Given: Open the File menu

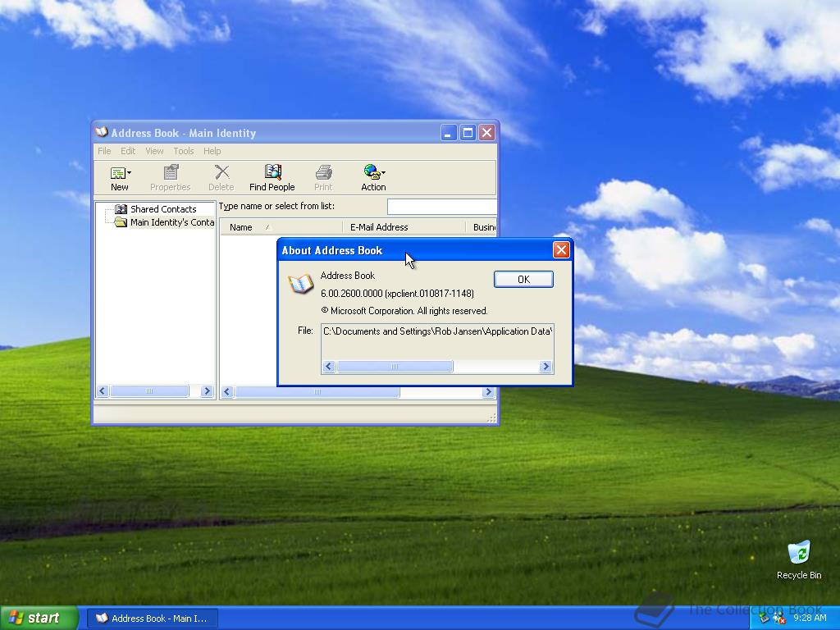Looking at the screenshot, I should coord(104,151).
